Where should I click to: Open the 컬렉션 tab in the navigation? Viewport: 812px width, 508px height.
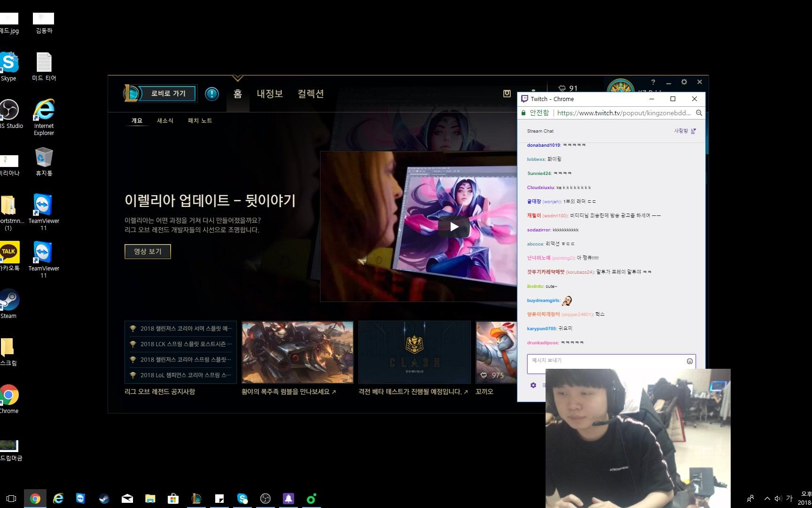pos(311,94)
